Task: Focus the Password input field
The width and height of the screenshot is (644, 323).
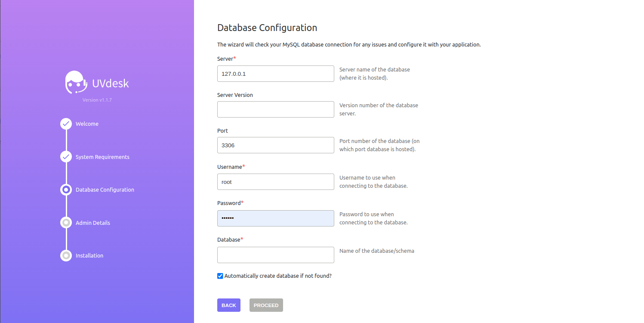Action: click(x=276, y=218)
